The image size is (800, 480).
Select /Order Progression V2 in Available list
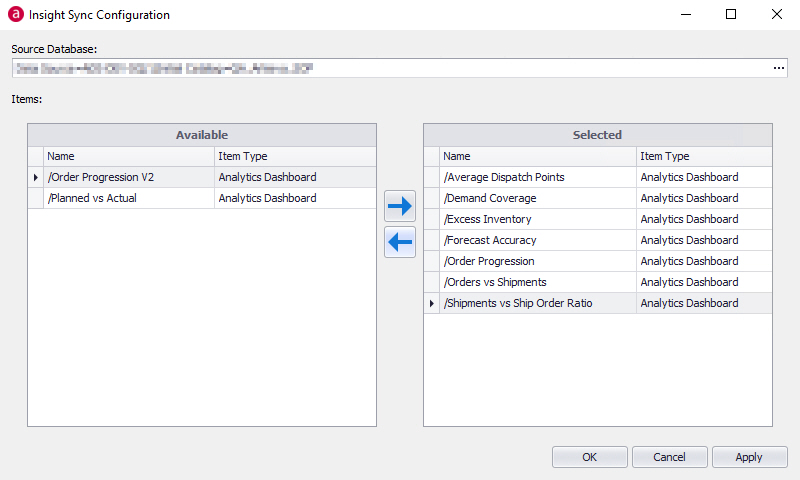[x=202, y=177]
